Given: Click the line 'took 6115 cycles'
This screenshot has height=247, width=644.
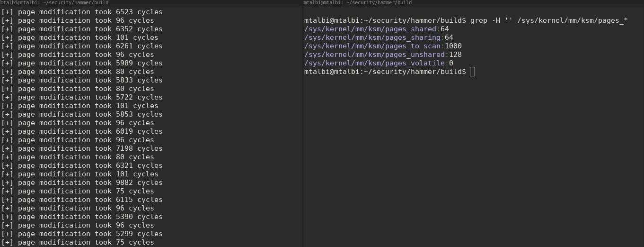Looking at the screenshot, I should coord(82,200).
